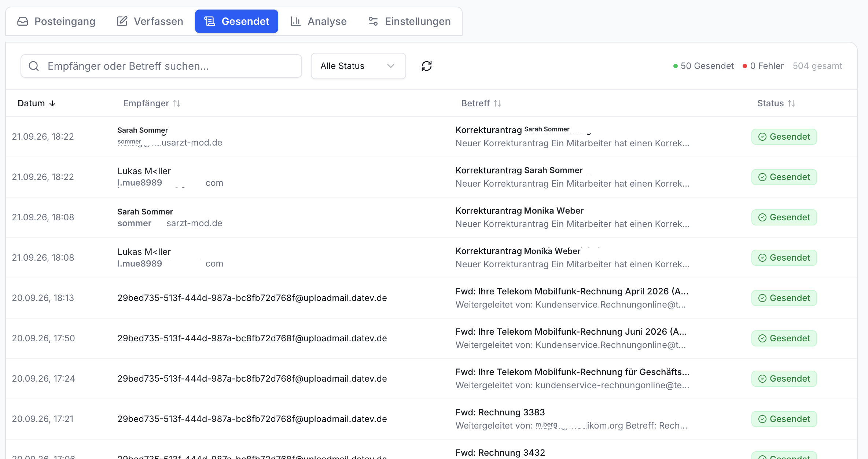868x459 pixels.
Task: Click Gesendet status badge in 20.09.26, 17:50 row
Action: [x=784, y=338]
